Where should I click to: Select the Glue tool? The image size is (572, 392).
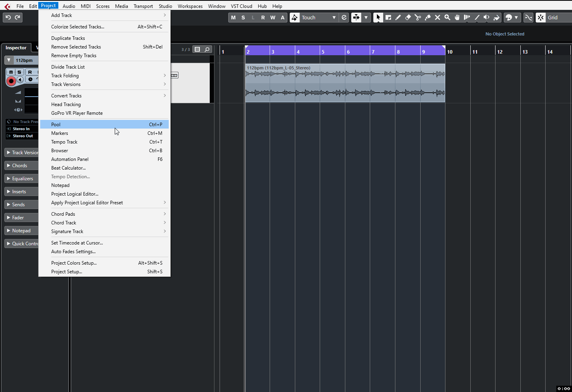tap(428, 17)
